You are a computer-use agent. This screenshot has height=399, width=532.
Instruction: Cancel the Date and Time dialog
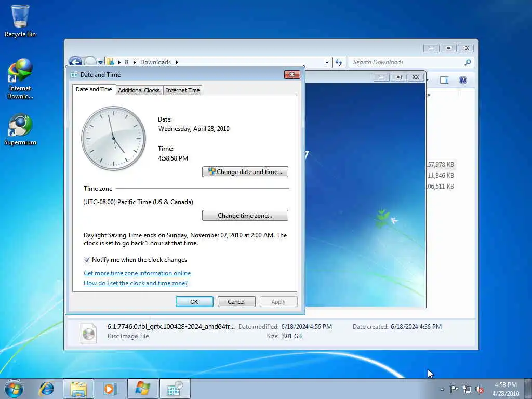[236, 302]
